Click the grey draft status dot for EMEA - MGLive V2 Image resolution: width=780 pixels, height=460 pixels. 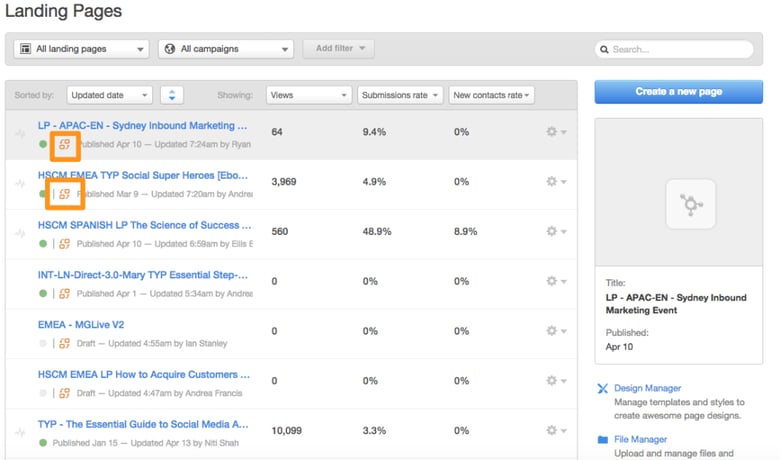click(x=43, y=343)
